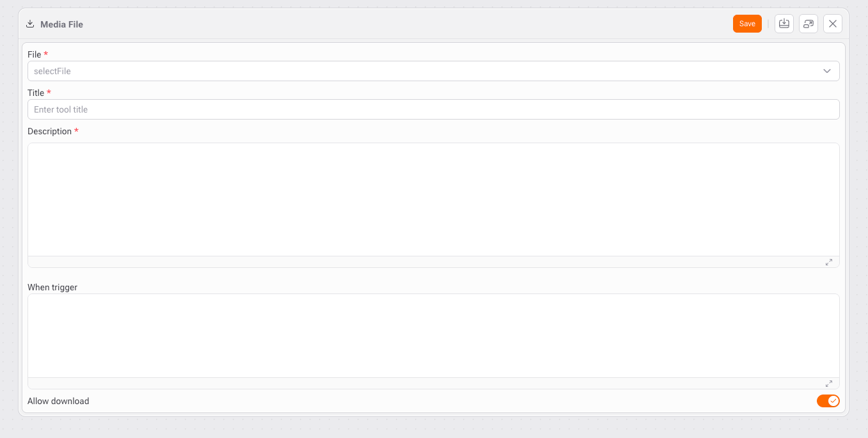Image resolution: width=868 pixels, height=438 pixels.
Task: Click the Allow download label text
Action: coord(58,401)
